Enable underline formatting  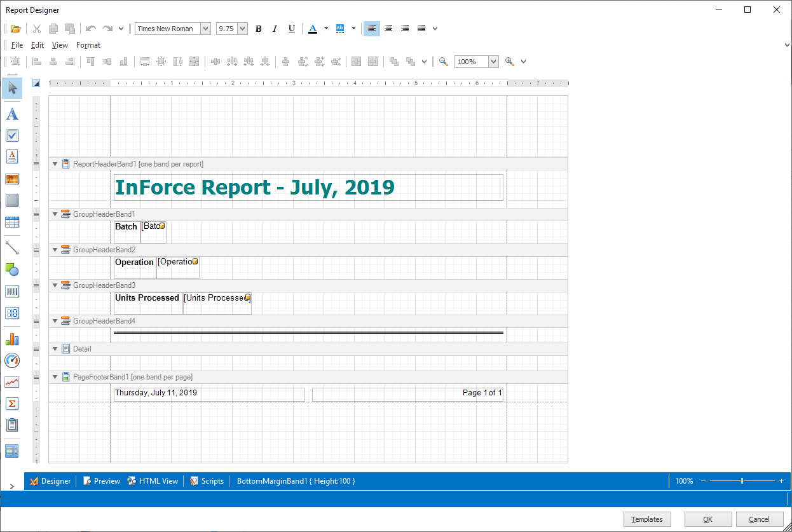[291, 28]
